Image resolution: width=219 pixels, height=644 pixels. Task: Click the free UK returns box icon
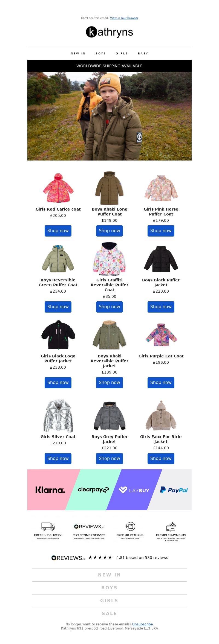pyautogui.click(x=130, y=526)
